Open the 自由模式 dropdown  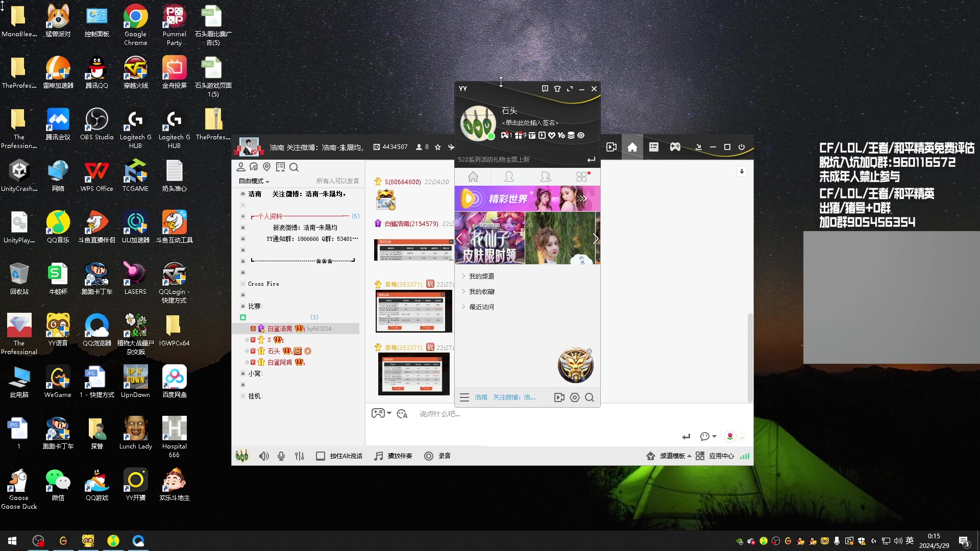(254, 181)
